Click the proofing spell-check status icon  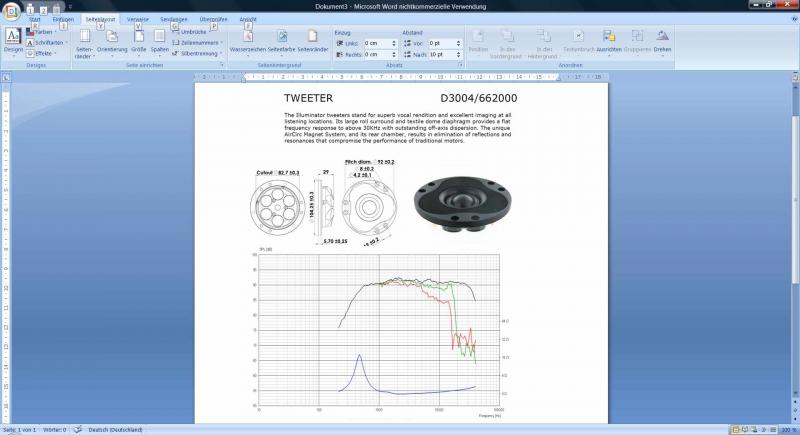click(x=77, y=430)
